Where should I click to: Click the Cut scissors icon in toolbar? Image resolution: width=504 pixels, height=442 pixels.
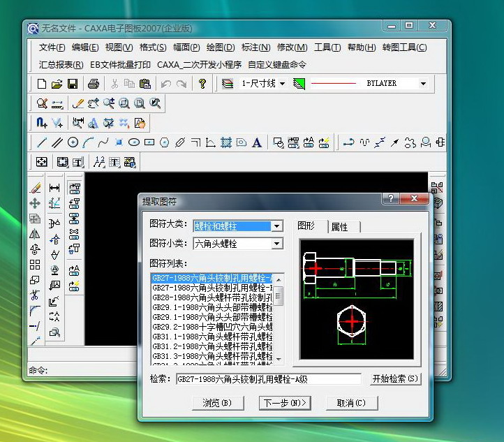pyautogui.click(x=114, y=84)
